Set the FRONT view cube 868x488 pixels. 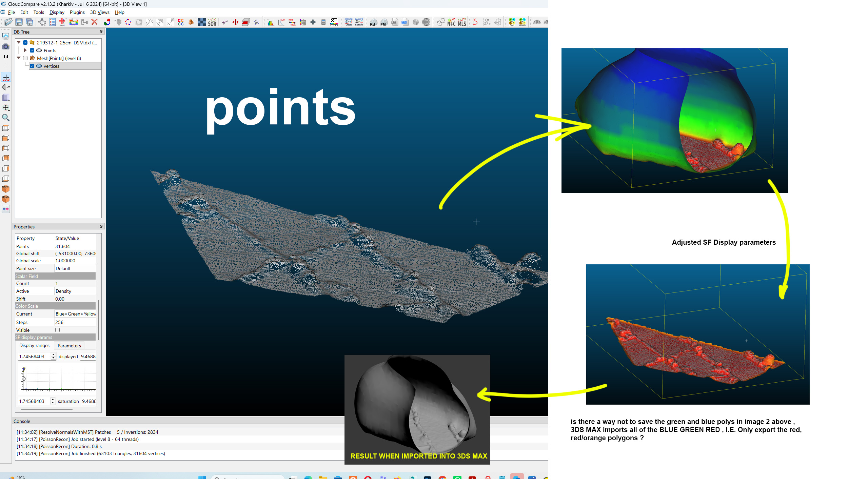[x=6, y=189]
